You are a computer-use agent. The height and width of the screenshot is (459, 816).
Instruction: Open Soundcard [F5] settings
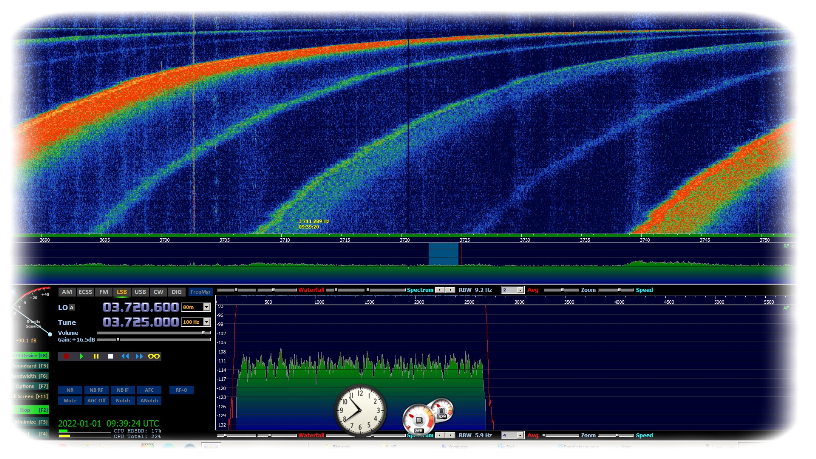click(x=30, y=366)
